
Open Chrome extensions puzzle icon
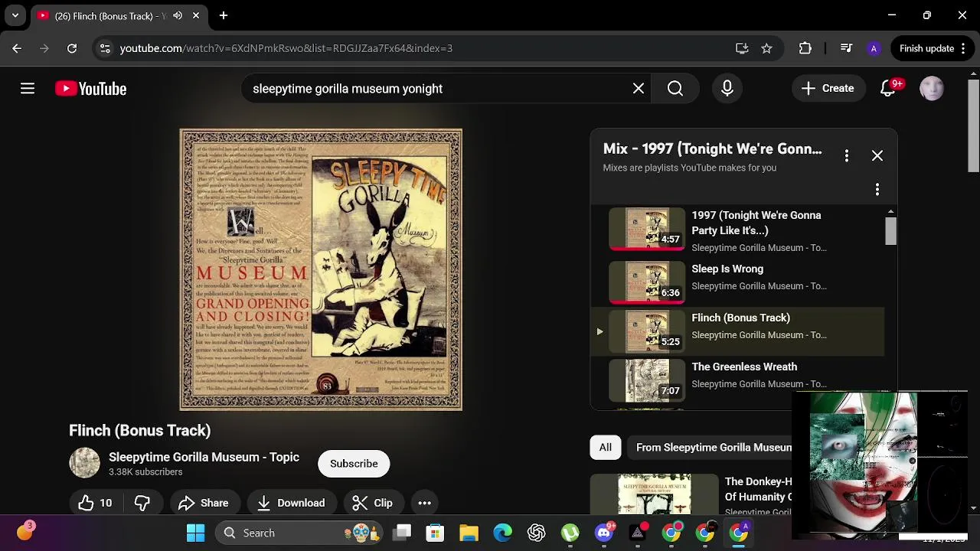805,48
